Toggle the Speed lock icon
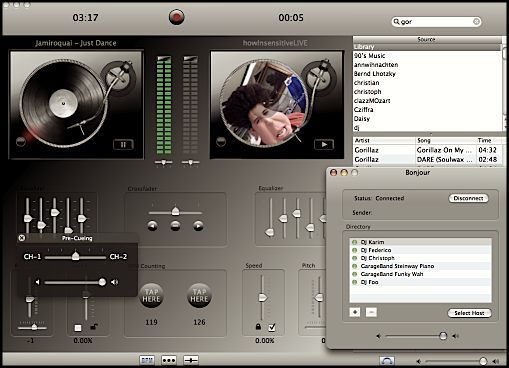509x368 pixels. click(258, 327)
